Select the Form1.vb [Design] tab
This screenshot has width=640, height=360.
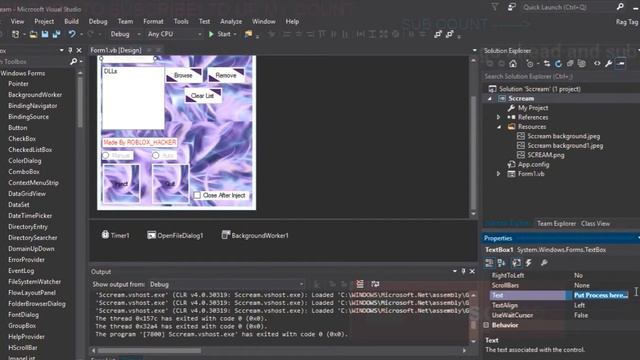(x=116, y=50)
